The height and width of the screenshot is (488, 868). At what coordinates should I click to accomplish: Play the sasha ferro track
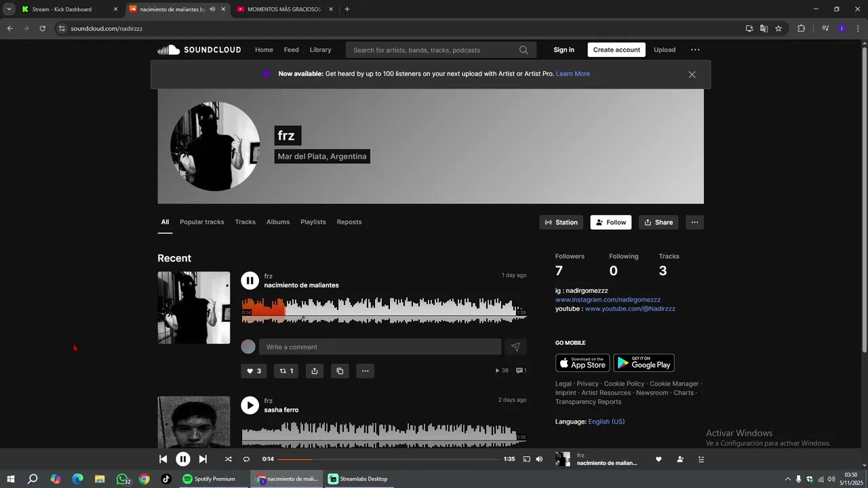click(x=250, y=405)
